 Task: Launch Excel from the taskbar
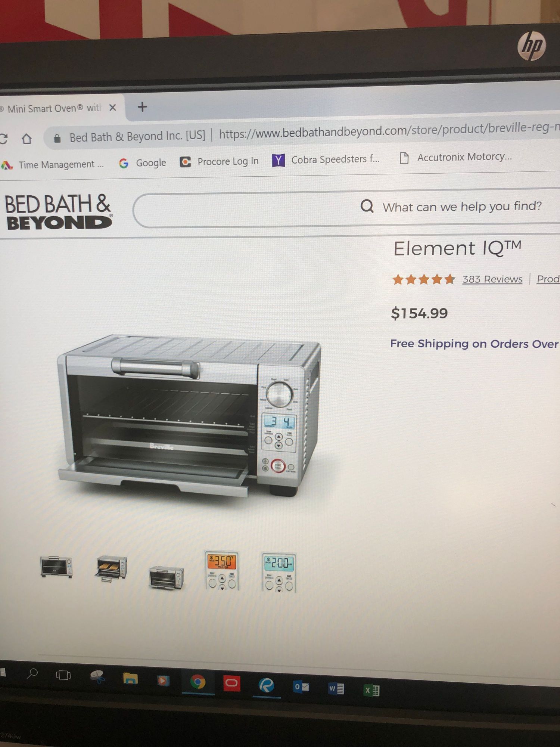371,690
